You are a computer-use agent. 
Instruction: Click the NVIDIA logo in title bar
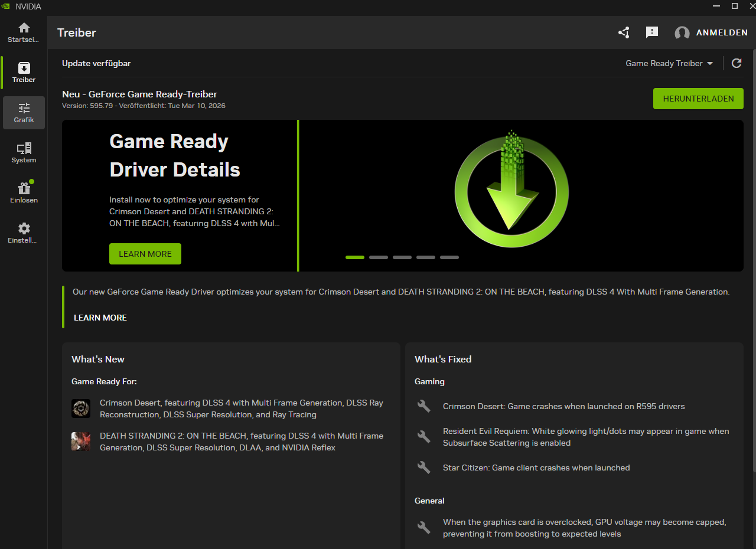coord(6,6)
